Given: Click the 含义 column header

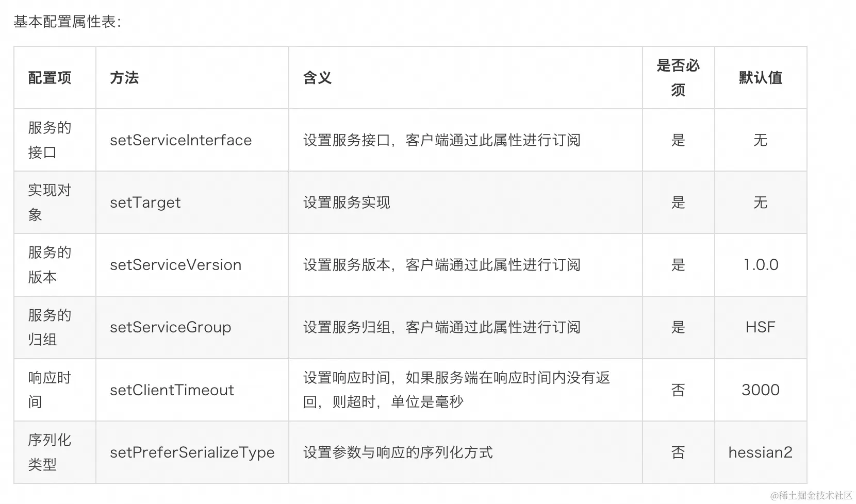Looking at the screenshot, I should point(317,78).
